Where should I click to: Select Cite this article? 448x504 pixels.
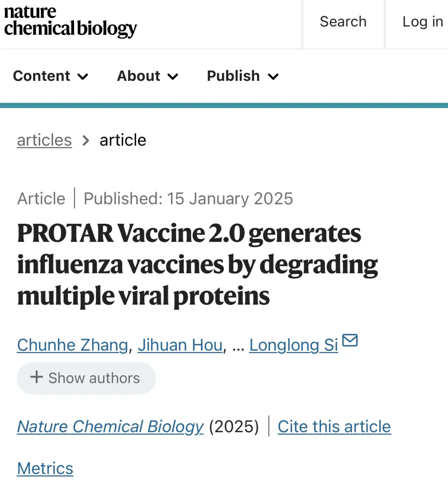(x=334, y=426)
